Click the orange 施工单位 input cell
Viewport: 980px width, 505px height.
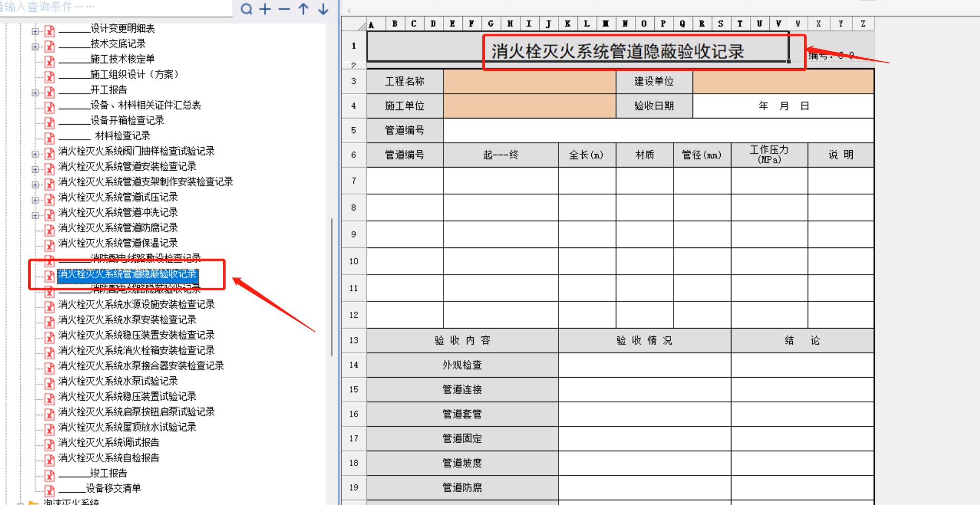pyautogui.click(x=529, y=106)
